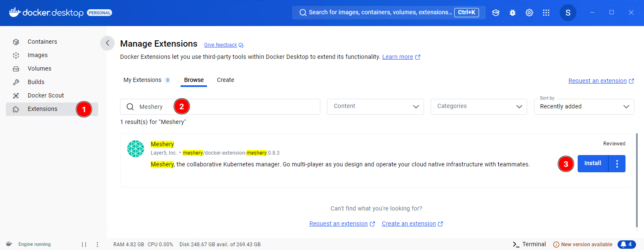This screenshot has height=250, width=644.
Task: Open the apps grid icon in header
Action: pyautogui.click(x=546, y=13)
